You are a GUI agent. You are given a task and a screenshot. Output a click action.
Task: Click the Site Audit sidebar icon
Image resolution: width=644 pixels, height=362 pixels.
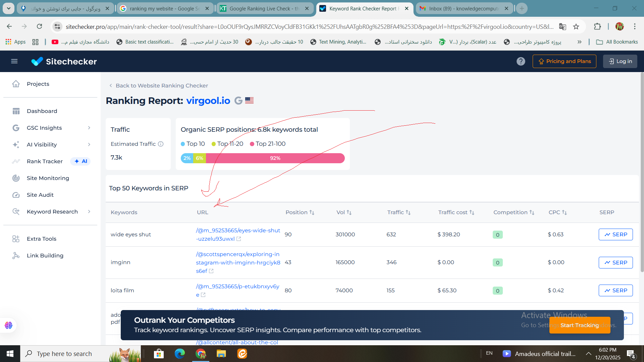(16, 195)
